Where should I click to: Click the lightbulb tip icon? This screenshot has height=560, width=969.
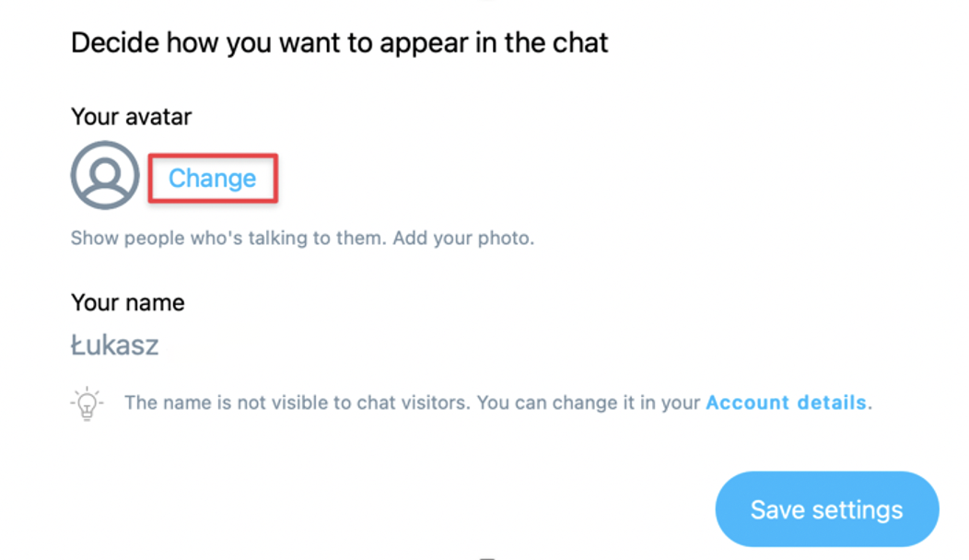(88, 403)
